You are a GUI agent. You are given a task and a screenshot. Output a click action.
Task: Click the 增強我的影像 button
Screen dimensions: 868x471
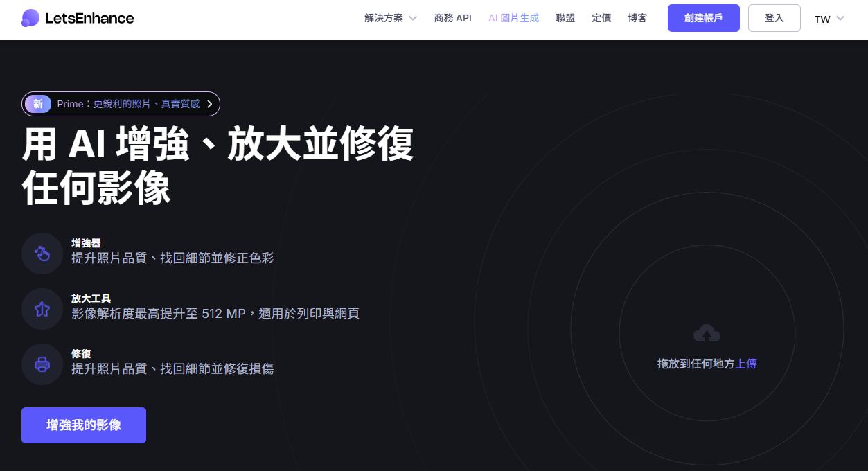pos(84,425)
